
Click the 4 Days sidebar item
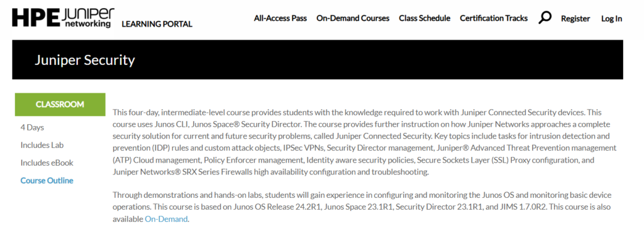pos(32,128)
